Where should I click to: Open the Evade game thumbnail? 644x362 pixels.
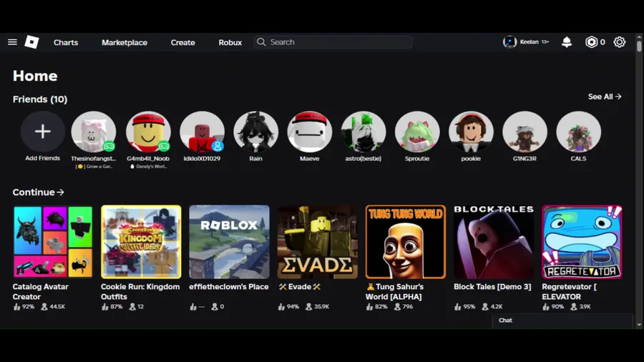318,242
